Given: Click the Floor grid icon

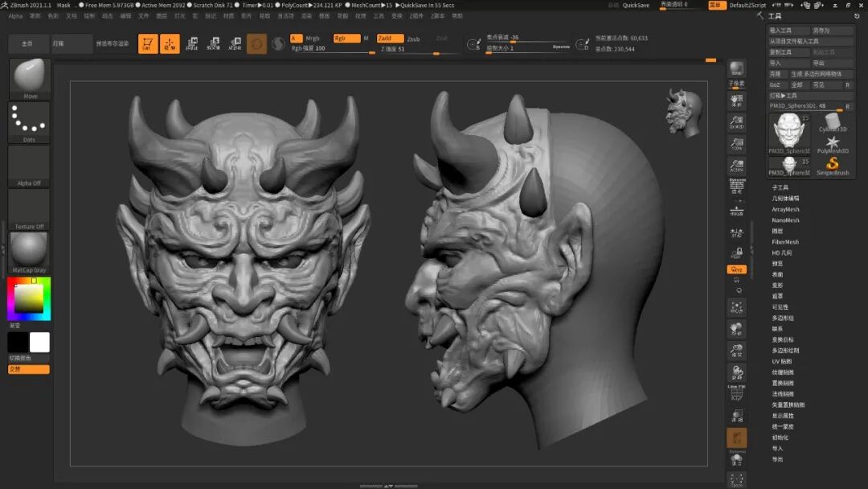Looking at the screenshot, I should tap(737, 211).
